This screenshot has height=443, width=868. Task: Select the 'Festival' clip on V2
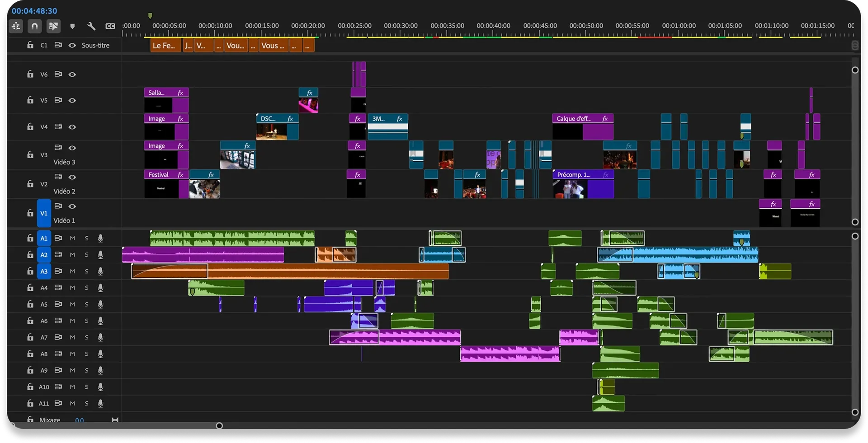[x=166, y=184]
